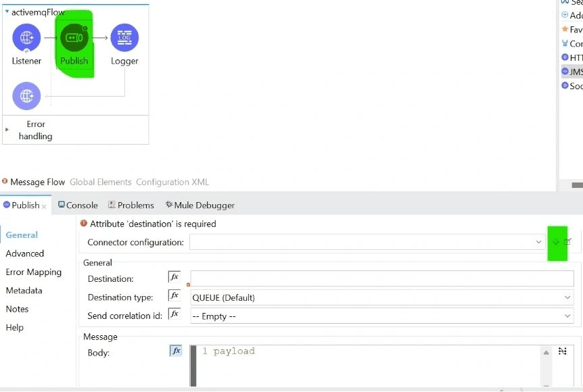Screen dimensions: 583x392
Task: Click the HTTP module in the palette
Action: 572,57
